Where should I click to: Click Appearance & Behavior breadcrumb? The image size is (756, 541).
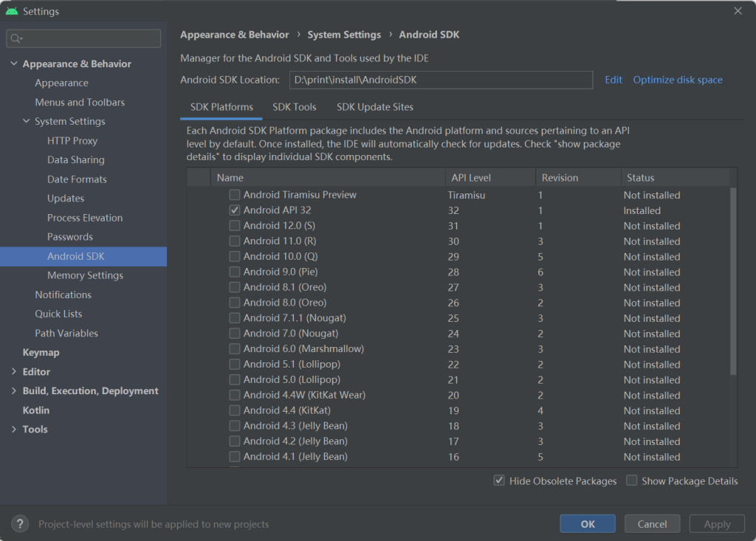[234, 35]
